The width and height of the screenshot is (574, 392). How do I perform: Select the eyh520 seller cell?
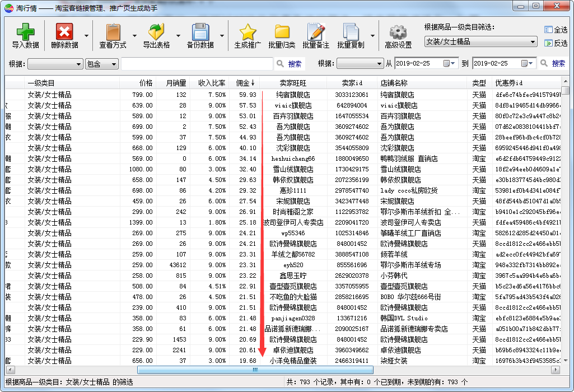click(x=293, y=265)
